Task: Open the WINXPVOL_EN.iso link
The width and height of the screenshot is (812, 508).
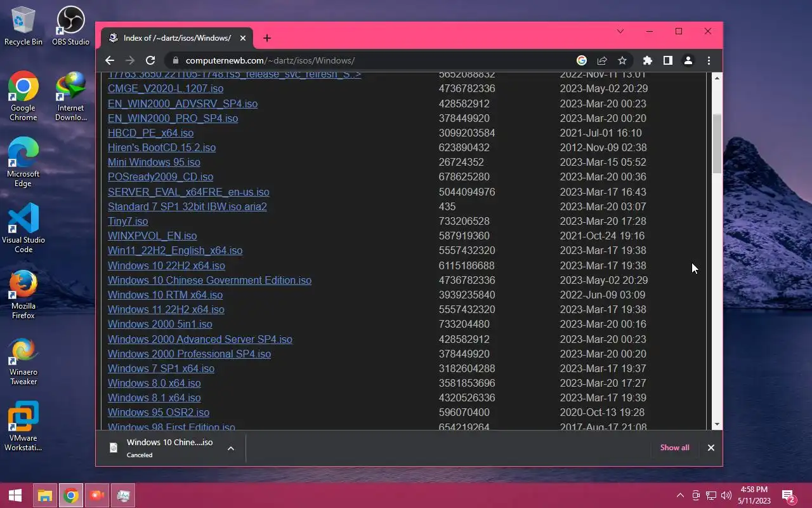Action: [152, 236]
